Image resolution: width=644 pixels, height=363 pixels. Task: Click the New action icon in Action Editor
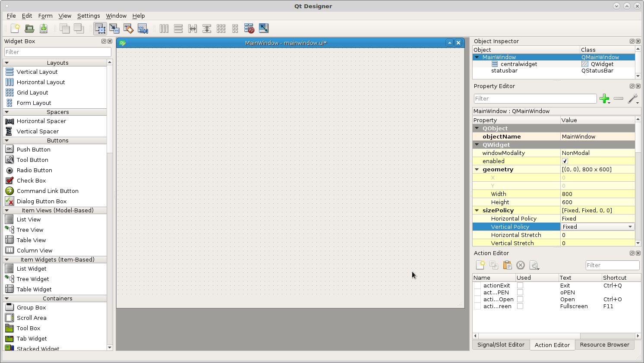(x=480, y=265)
